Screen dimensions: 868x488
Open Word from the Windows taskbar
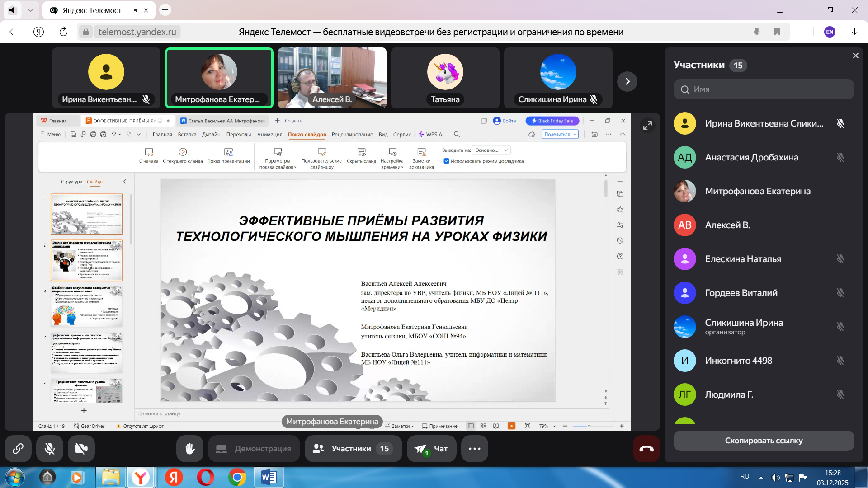pos(269,477)
